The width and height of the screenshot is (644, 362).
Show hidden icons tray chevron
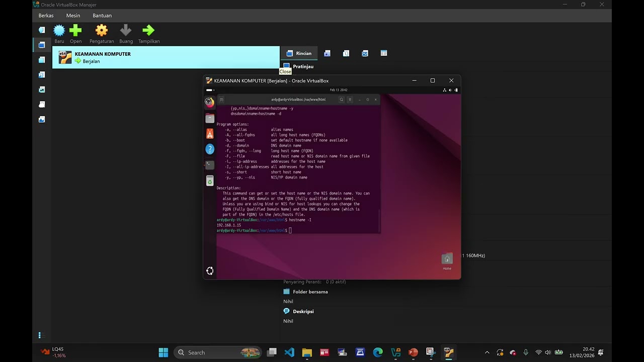(x=487, y=352)
